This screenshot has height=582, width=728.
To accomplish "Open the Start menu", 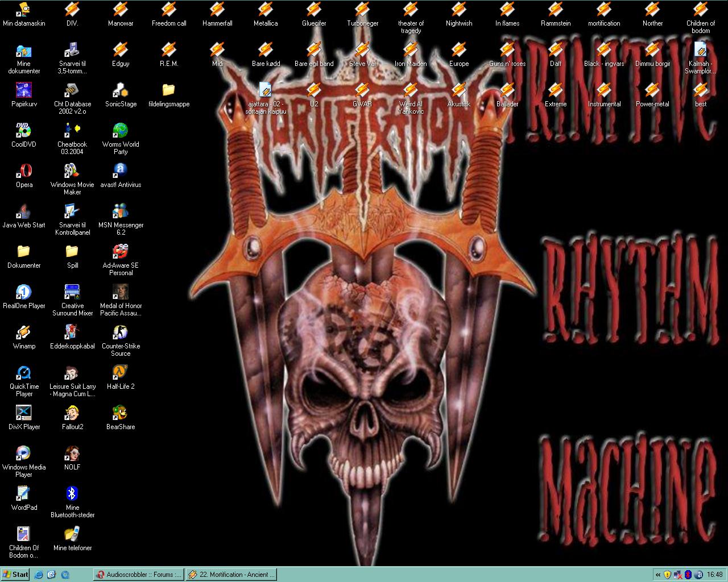I will [15, 575].
